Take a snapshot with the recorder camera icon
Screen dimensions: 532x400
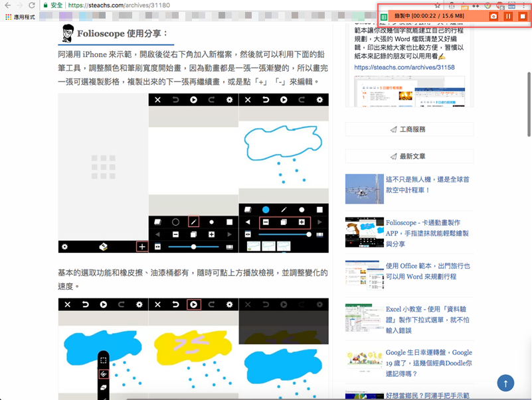pos(493,17)
